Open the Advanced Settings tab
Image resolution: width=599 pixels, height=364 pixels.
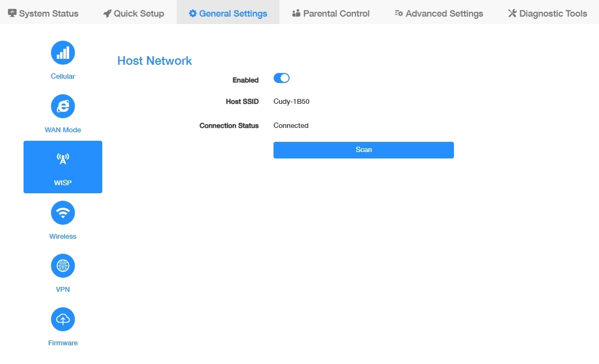pyautogui.click(x=439, y=13)
